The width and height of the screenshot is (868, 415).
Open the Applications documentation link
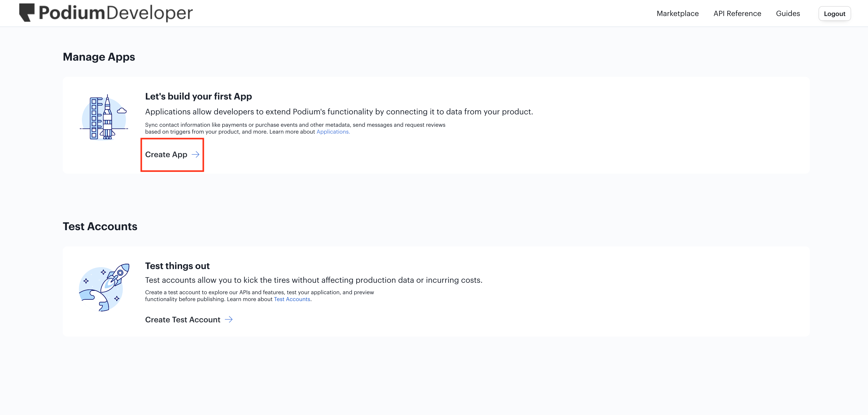point(333,132)
